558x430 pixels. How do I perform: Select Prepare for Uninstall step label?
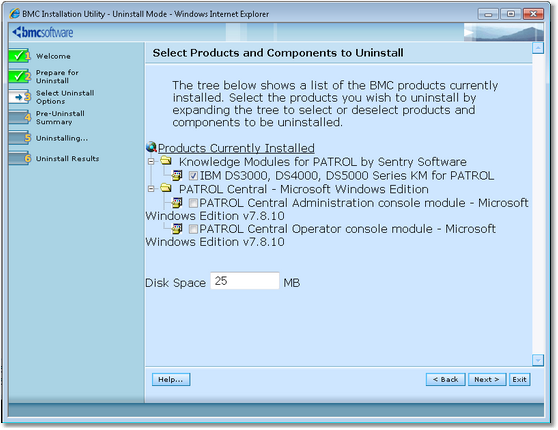point(57,77)
